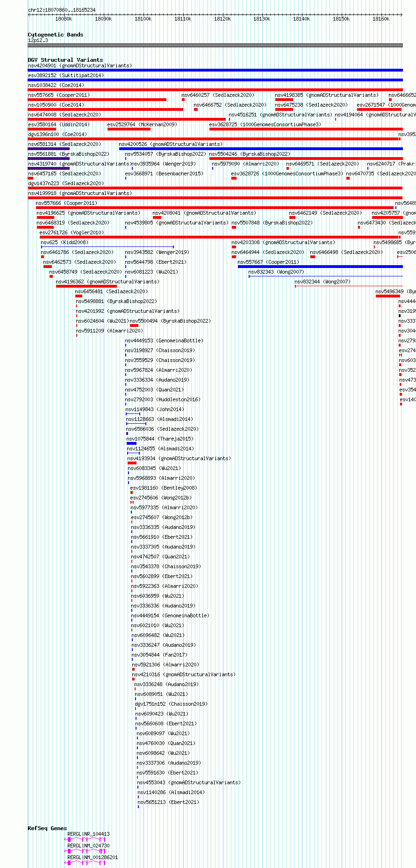This screenshot has height=868, width=416.
Task: Click dgv1751n152 (Chaisson2019) label
Action: click(172, 704)
